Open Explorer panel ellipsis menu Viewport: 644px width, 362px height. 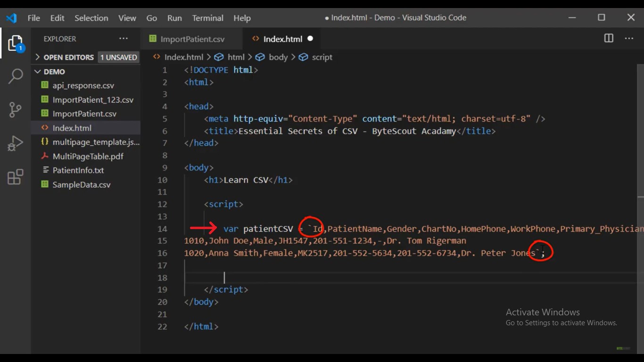[x=124, y=39]
